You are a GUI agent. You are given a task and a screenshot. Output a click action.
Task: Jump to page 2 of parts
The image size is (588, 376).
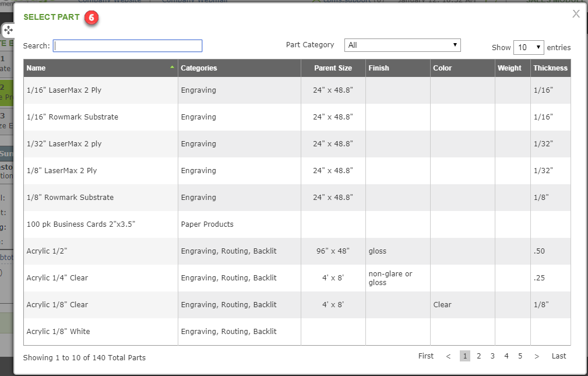point(479,356)
